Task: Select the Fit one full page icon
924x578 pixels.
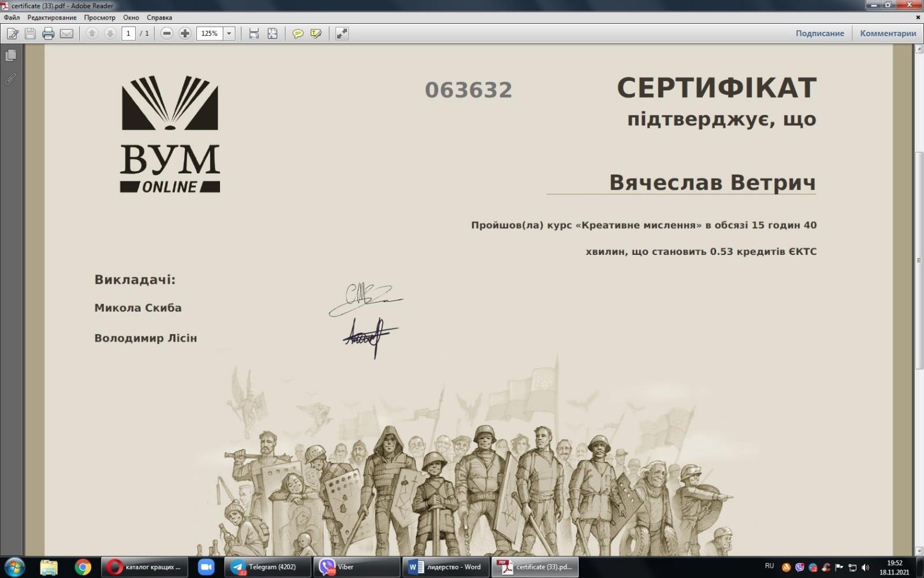Action: coord(273,34)
